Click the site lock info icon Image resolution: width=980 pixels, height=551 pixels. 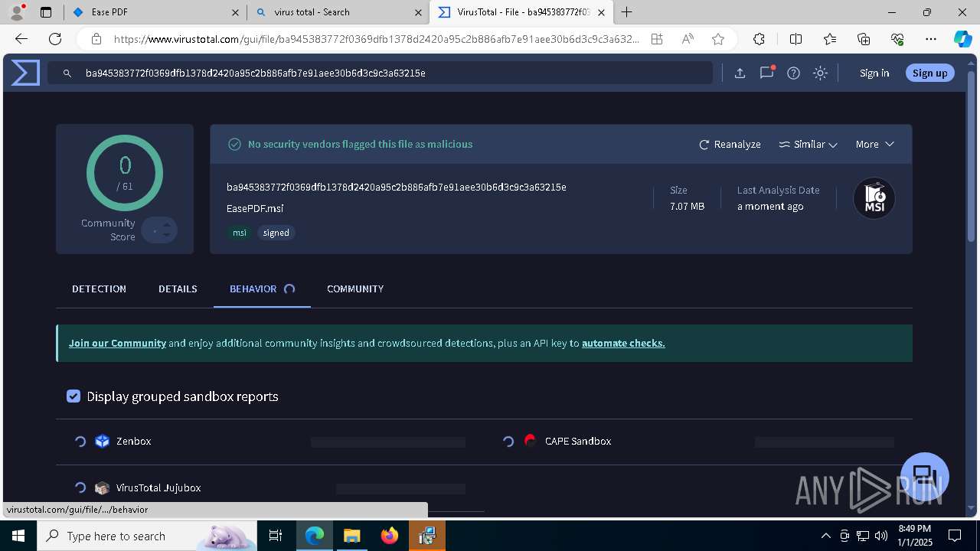click(96, 39)
